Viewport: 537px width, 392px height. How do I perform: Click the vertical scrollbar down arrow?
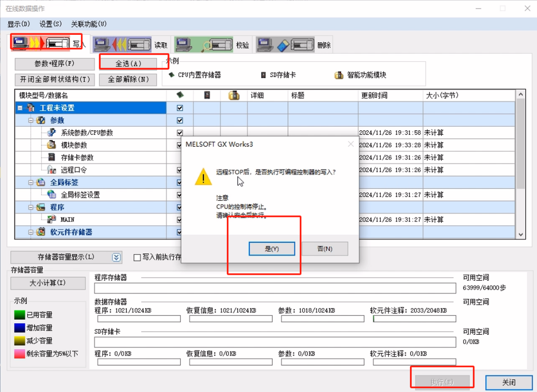pyautogui.click(x=521, y=234)
